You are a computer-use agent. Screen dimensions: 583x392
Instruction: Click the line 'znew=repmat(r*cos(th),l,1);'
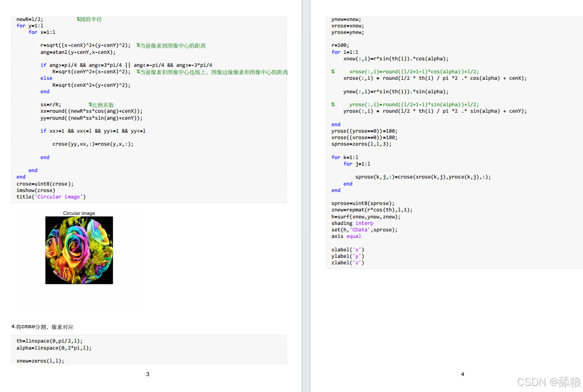click(372, 210)
